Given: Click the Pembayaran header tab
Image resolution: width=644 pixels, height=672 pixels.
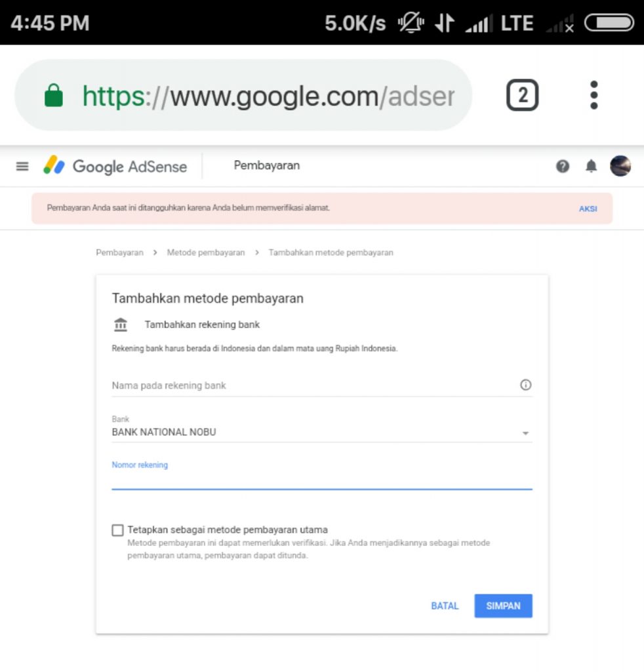Looking at the screenshot, I should tap(266, 166).
